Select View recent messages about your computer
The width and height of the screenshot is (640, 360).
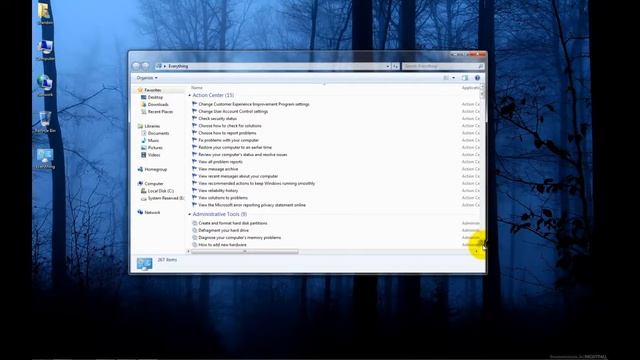coord(238,176)
